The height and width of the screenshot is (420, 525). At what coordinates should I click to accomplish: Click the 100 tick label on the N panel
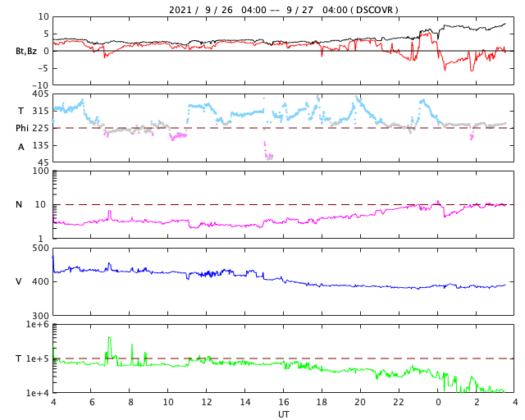[x=40, y=171]
